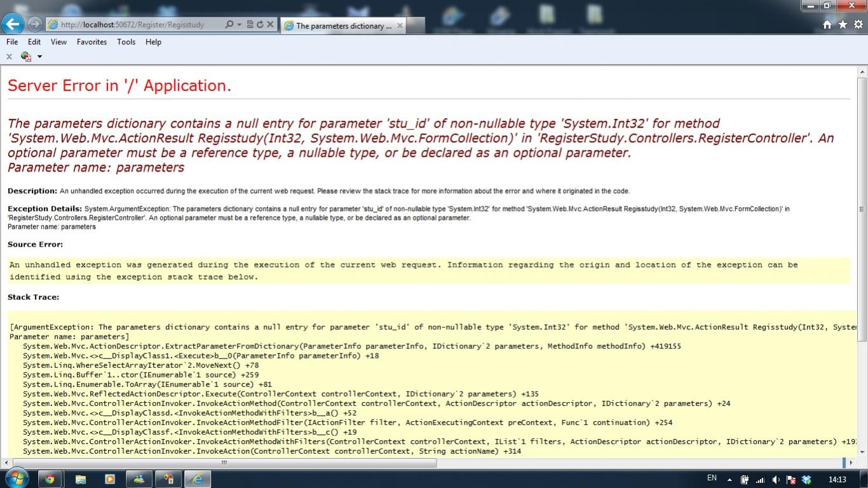Open the File menu
The image size is (868, 488).
pyautogui.click(x=12, y=42)
